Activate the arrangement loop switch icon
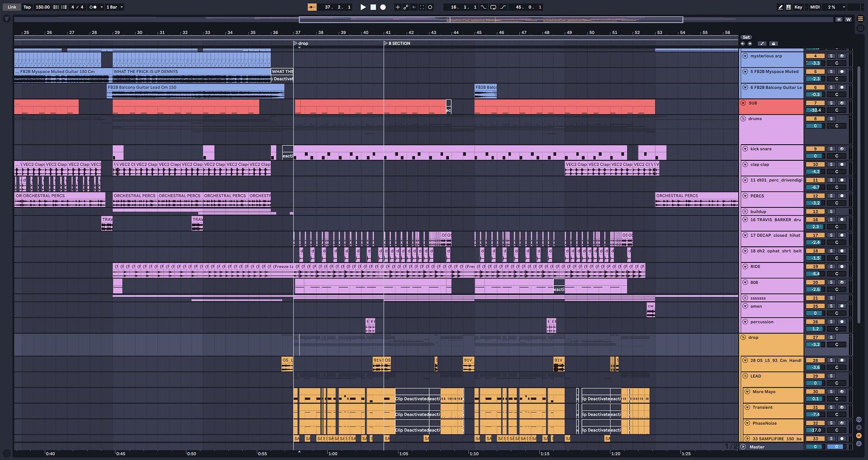The height and width of the screenshot is (460, 868). click(493, 7)
